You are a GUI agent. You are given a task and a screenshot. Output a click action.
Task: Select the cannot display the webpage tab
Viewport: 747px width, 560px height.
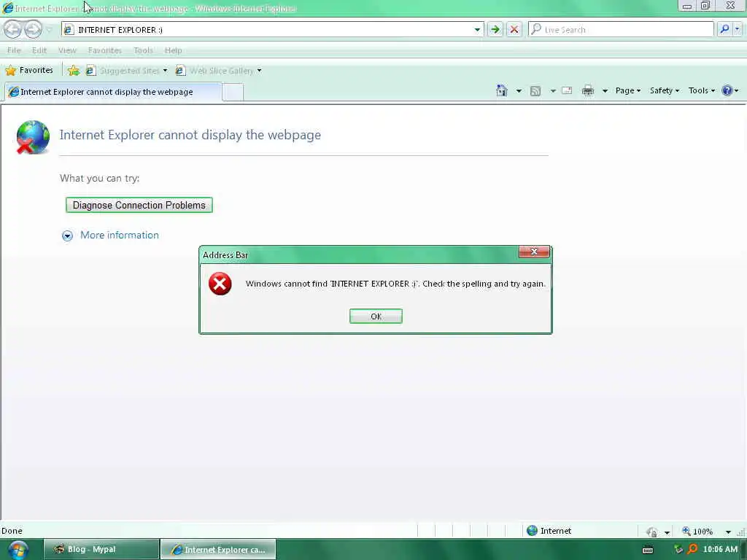[113, 92]
